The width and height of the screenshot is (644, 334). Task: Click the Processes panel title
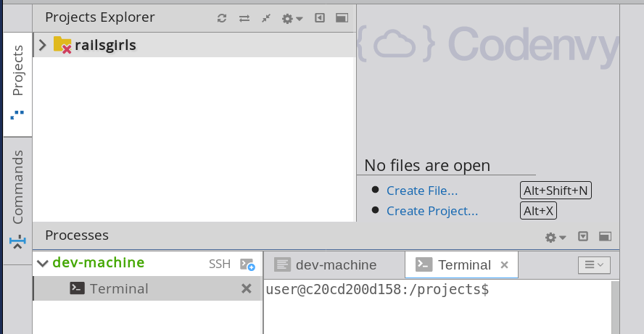(x=77, y=235)
